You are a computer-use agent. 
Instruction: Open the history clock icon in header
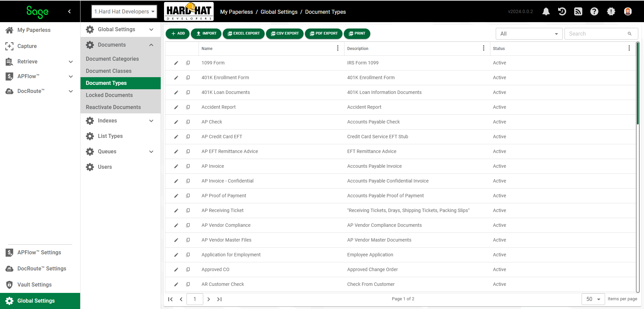click(x=562, y=11)
